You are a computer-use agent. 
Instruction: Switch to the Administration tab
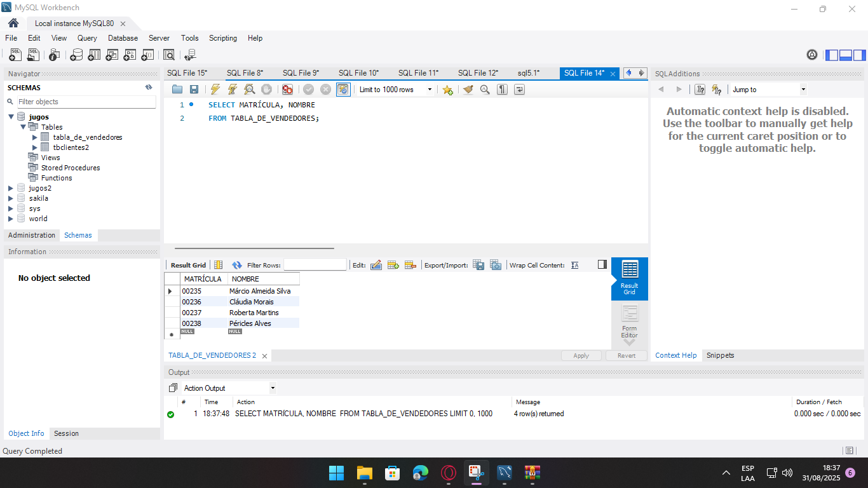click(x=32, y=235)
